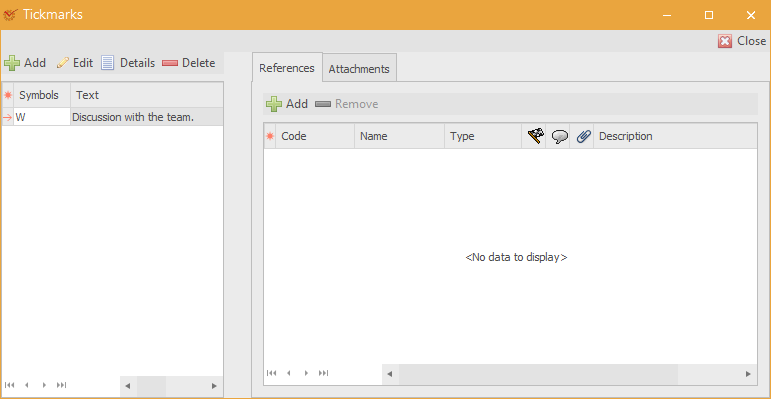The image size is (771, 399).
Task: Go to next record in tickmarks navigator
Action: (44, 385)
